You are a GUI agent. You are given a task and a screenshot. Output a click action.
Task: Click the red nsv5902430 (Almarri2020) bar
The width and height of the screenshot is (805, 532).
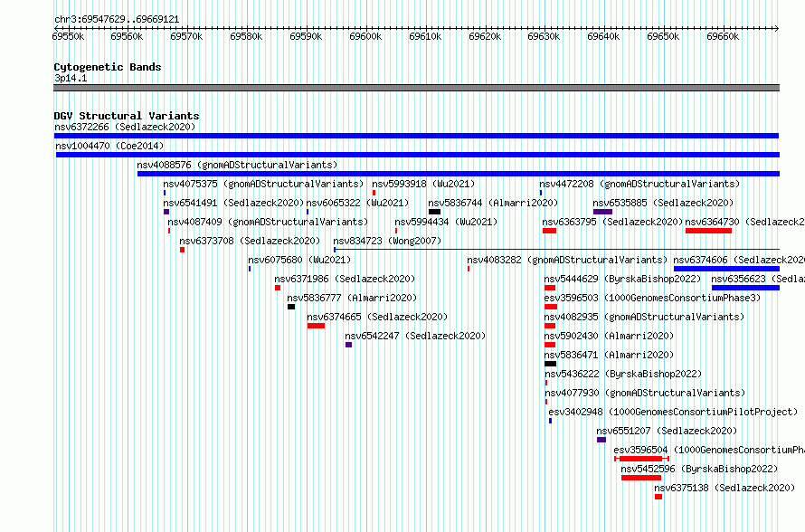(550, 345)
